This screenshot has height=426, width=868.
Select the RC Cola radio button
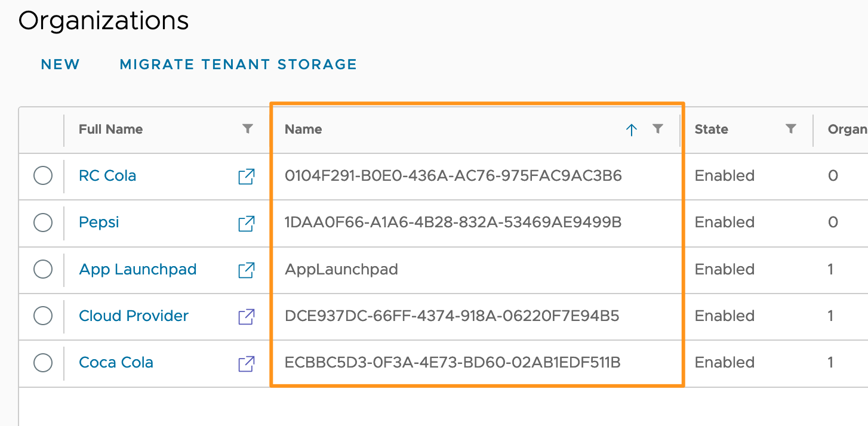(43, 176)
